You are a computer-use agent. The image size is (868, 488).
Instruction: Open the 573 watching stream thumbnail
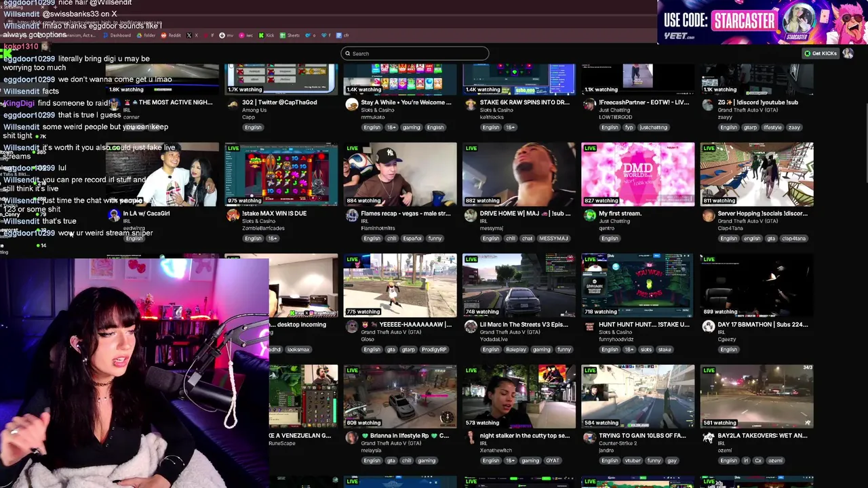coord(519,396)
